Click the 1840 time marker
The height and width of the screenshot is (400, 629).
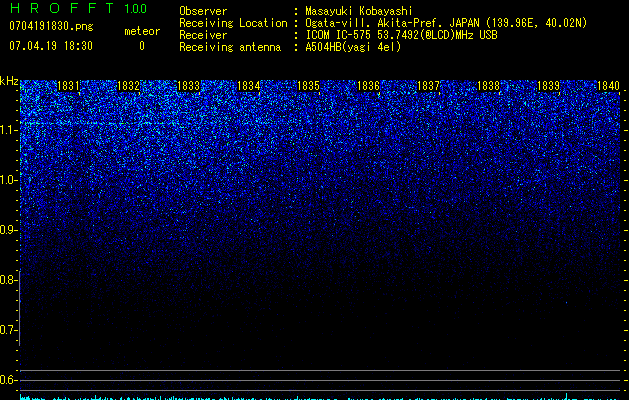609,86
